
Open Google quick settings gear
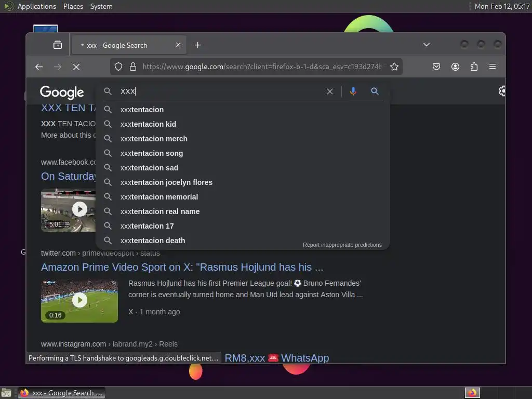(502, 91)
